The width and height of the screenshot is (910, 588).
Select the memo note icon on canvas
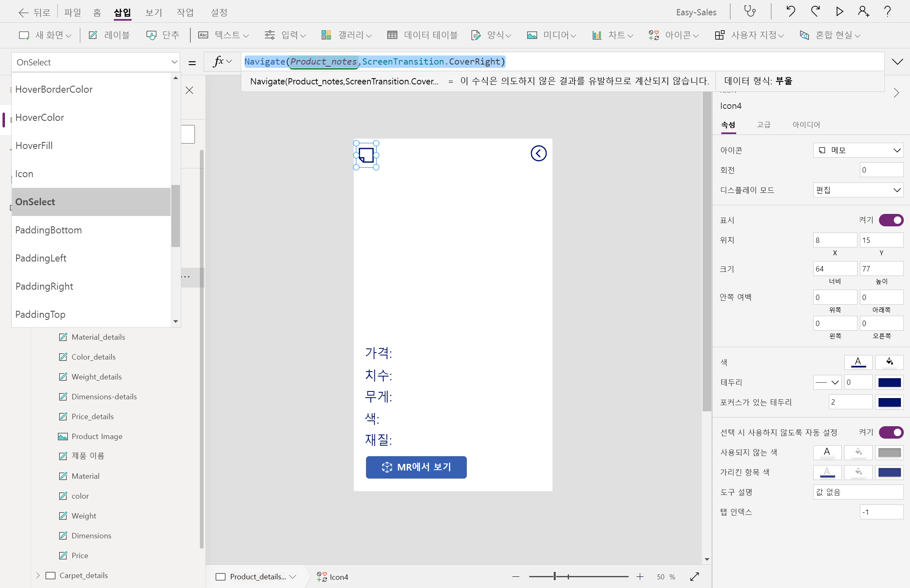click(x=366, y=155)
